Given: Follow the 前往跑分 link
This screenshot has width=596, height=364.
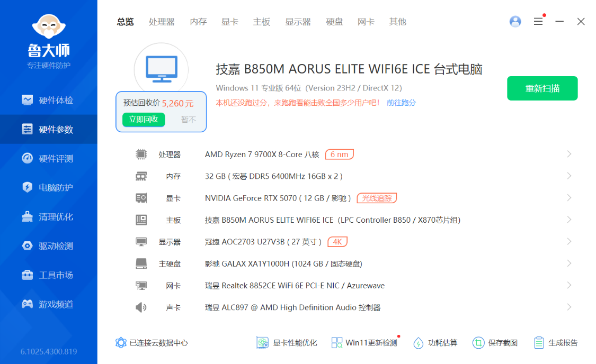Looking at the screenshot, I should point(401,103).
